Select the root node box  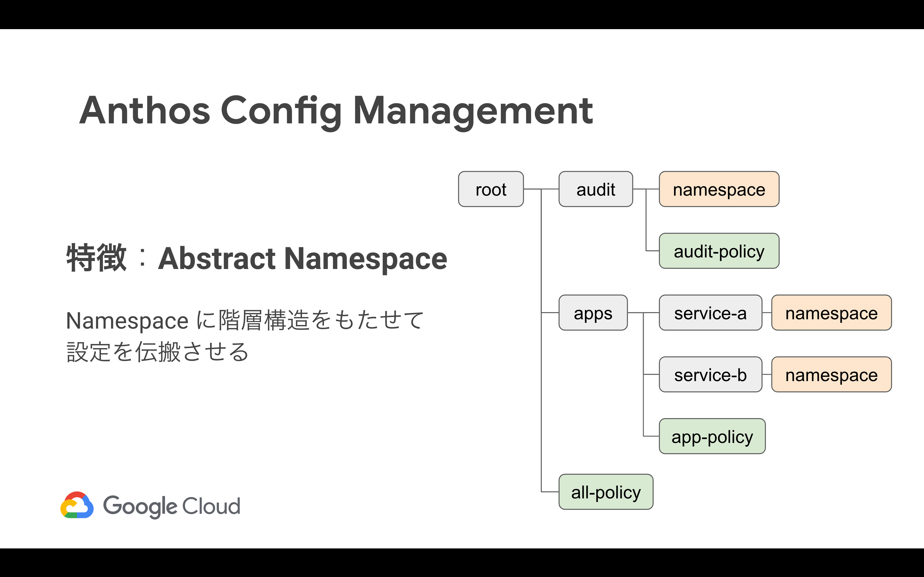pos(491,189)
